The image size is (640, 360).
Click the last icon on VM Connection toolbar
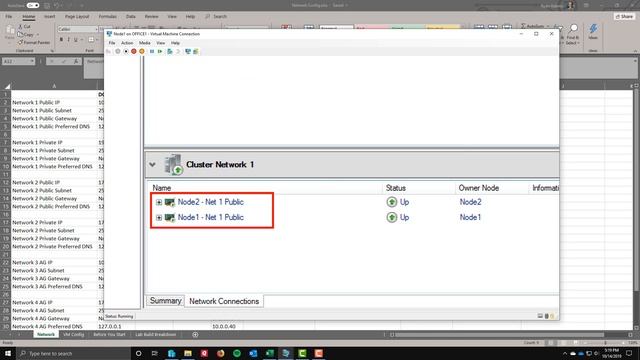point(196,51)
